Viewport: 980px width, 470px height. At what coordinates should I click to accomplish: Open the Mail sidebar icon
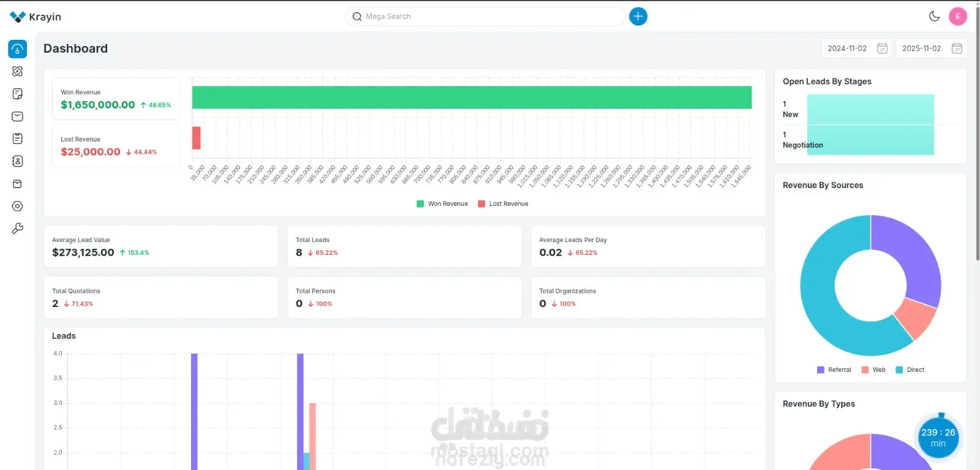point(17,116)
